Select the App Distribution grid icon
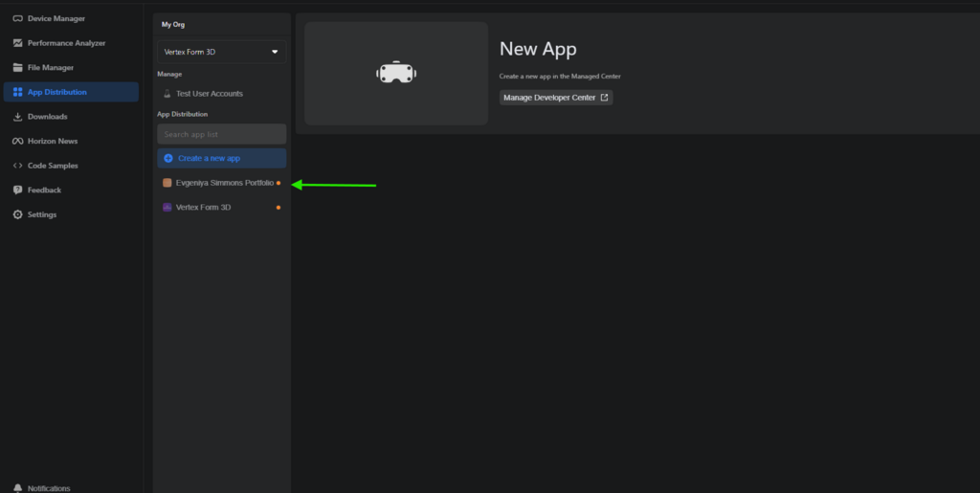The width and height of the screenshot is (980, 493). 17,93
